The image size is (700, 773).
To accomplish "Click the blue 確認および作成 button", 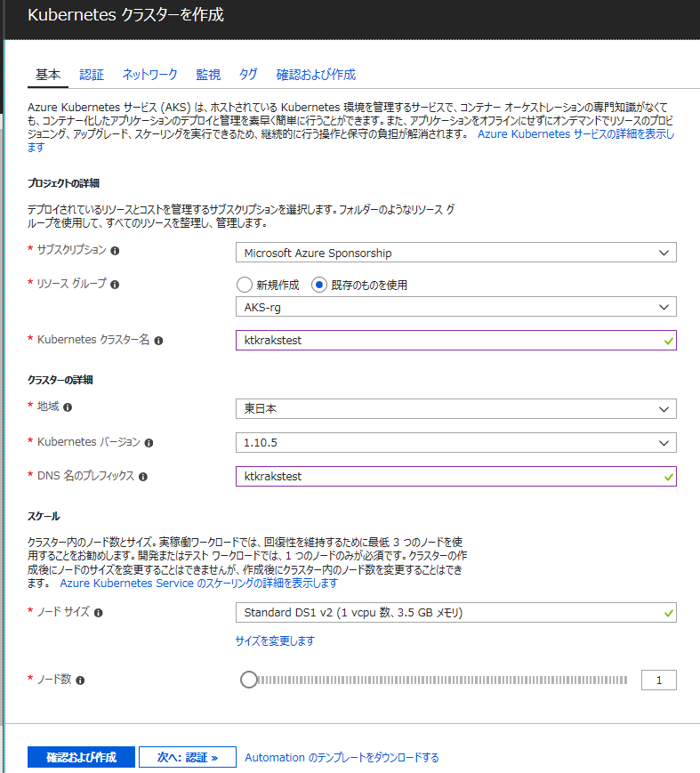I will tap(81, 757).
